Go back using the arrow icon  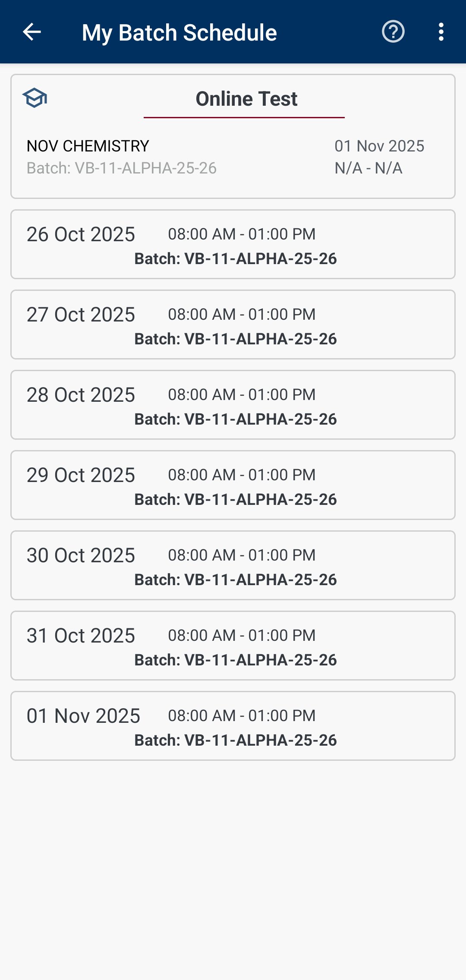coord(32,32)
